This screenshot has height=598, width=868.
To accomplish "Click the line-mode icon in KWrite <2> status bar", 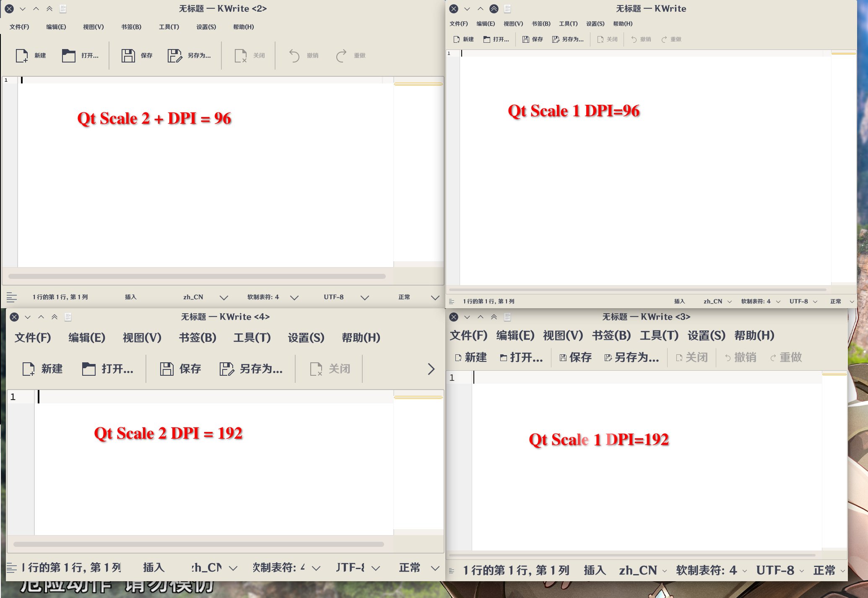I will (x=12, y=297).
